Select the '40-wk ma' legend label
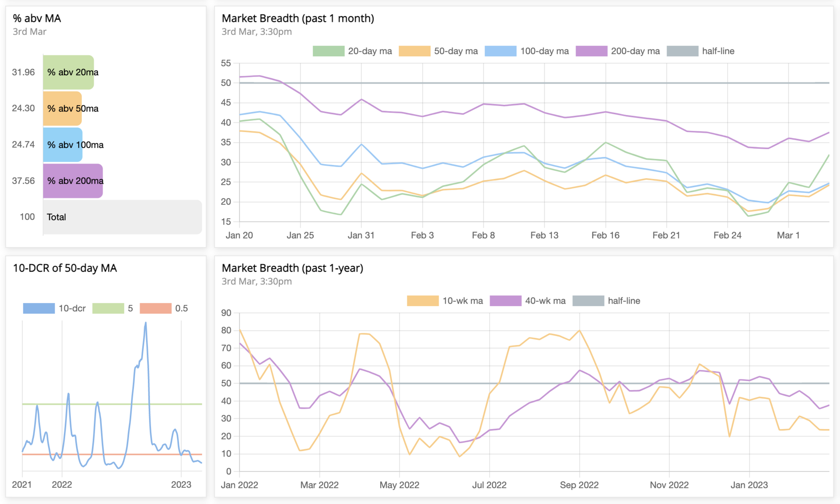840x504 pixels. pos(546,301)
